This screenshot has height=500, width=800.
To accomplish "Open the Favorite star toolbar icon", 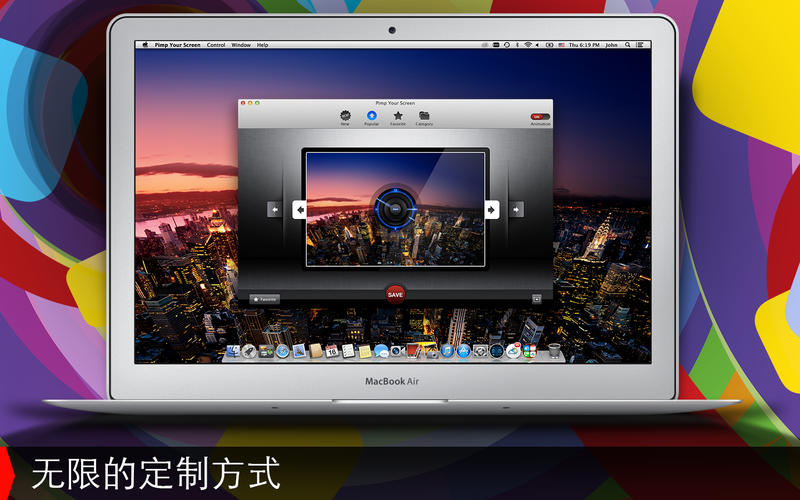I will pyautogui.click(x=398, y=118).
